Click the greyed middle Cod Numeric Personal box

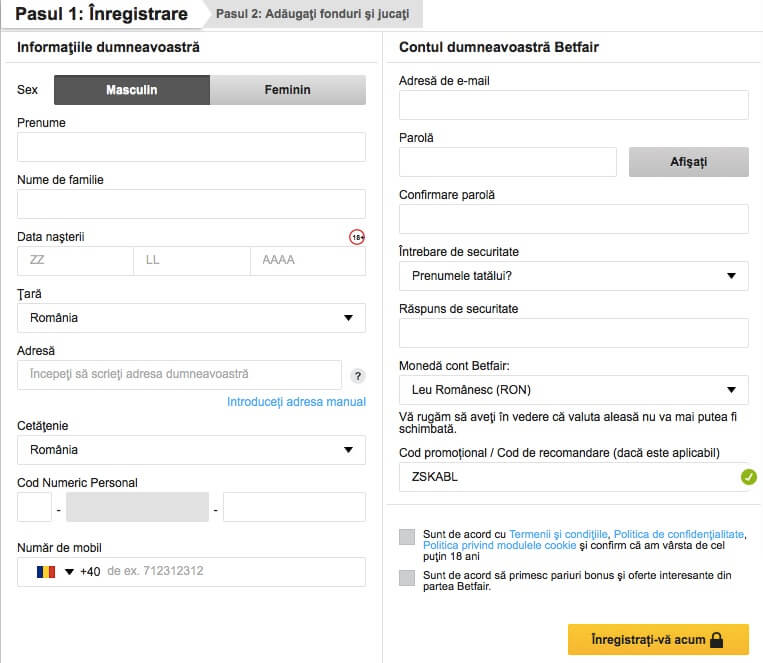tap(137, 507)
